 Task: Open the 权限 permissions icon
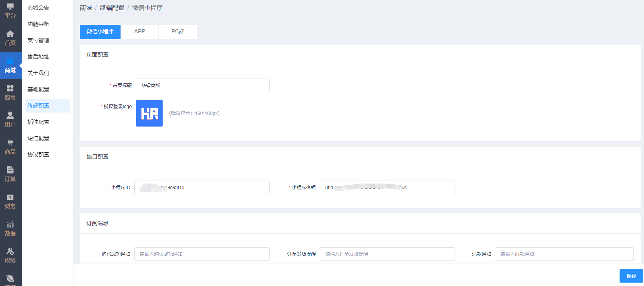click(x=10, y=252)
